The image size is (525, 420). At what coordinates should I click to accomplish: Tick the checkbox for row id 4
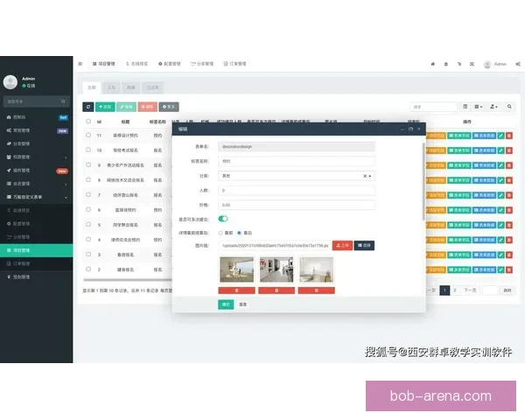(x=88, y=239)
